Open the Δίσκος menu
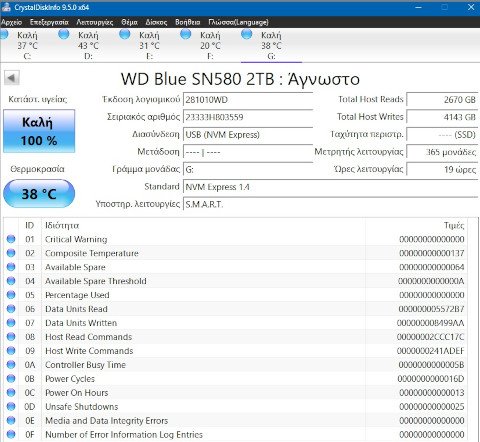The width and height of the screenshot is (480, 442). [156, 22]
